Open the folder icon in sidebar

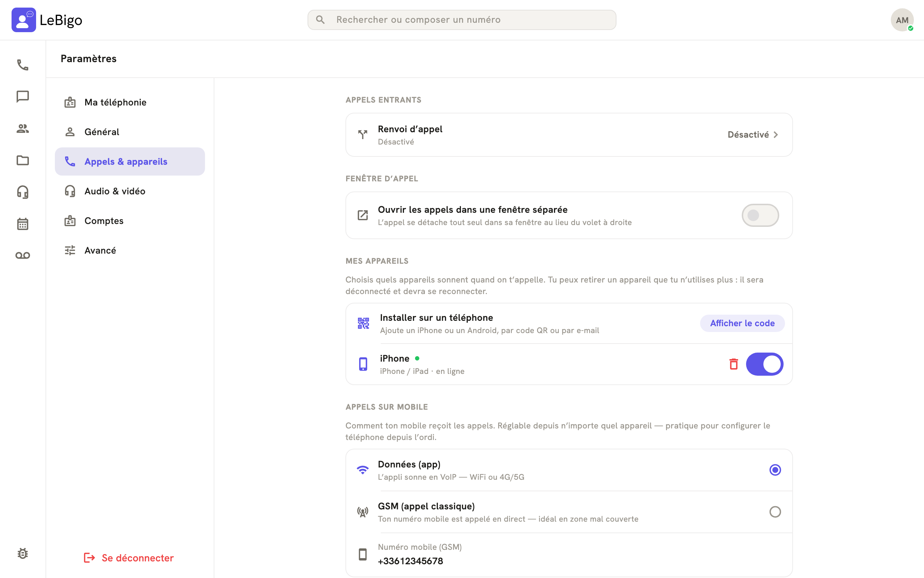pos(22,160)
